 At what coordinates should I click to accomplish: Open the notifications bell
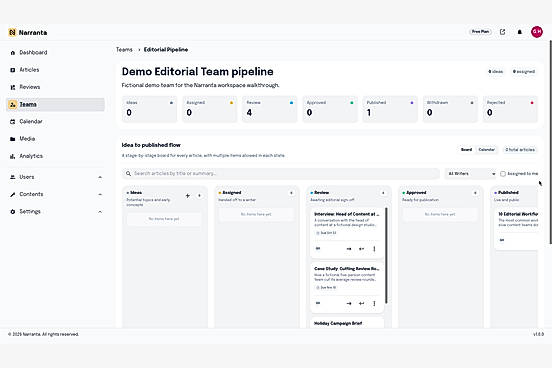(520, 32)
